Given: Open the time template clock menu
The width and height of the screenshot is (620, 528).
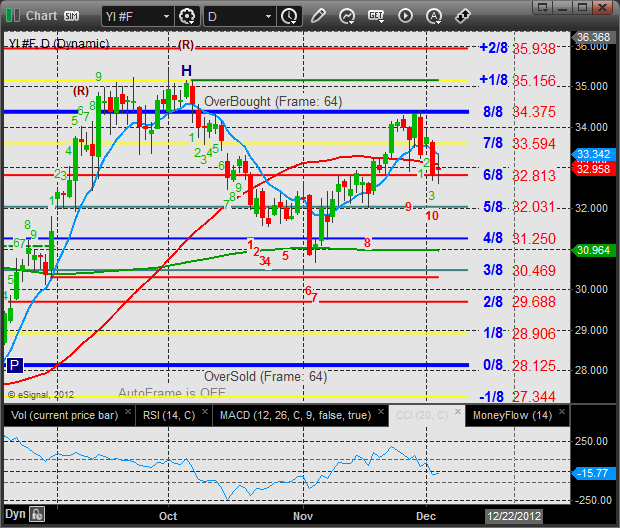Looking at the screenshot, I should click(289, 16).
